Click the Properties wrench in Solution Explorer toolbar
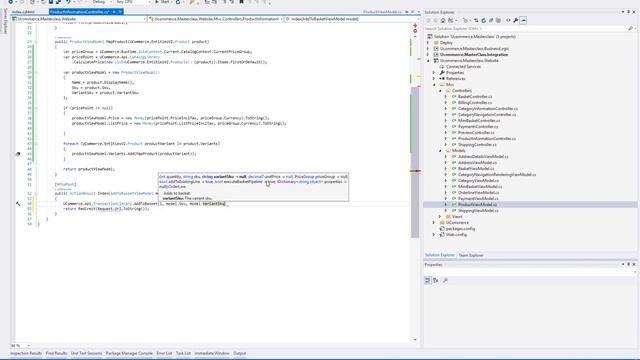Viewport: 640px width, 360px height. (516, 20)
